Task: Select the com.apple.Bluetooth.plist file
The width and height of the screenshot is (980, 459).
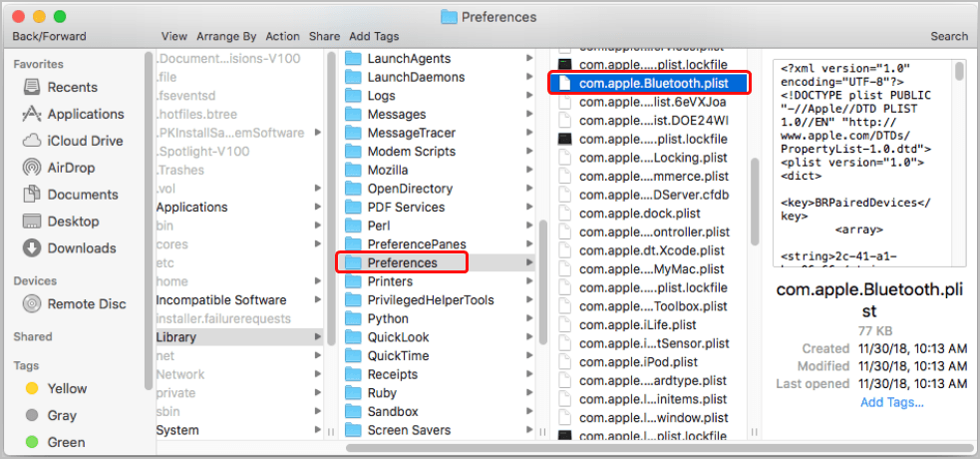Action: [x=649, y=83]
